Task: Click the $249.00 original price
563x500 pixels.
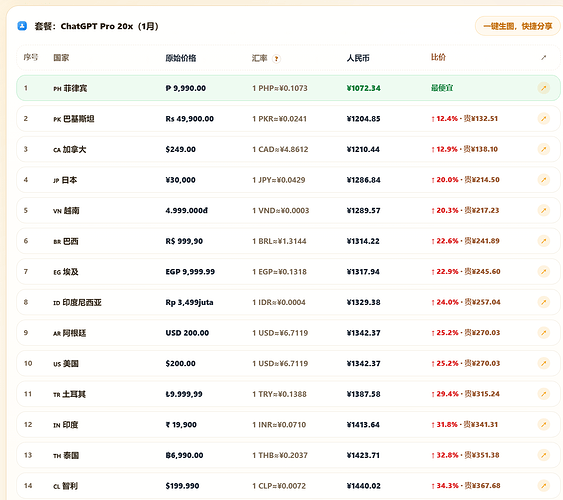Action: (x=181, y=149)
